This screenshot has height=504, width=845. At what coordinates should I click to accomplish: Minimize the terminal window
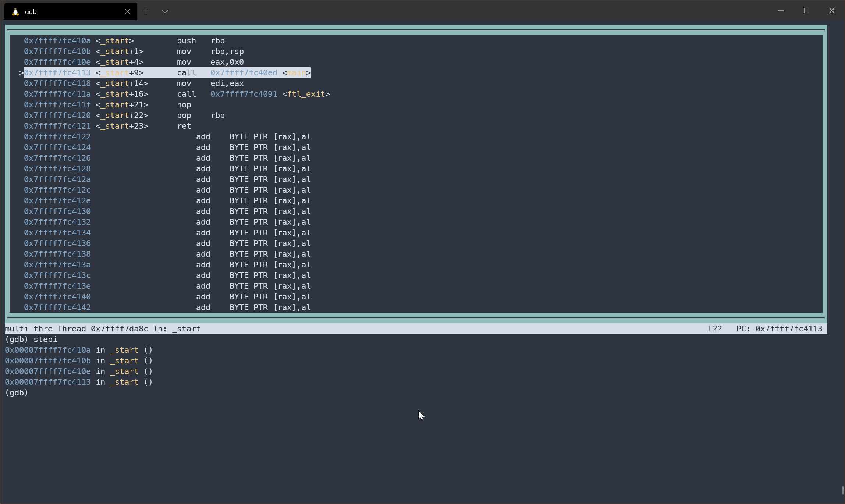tap(781, 11)
